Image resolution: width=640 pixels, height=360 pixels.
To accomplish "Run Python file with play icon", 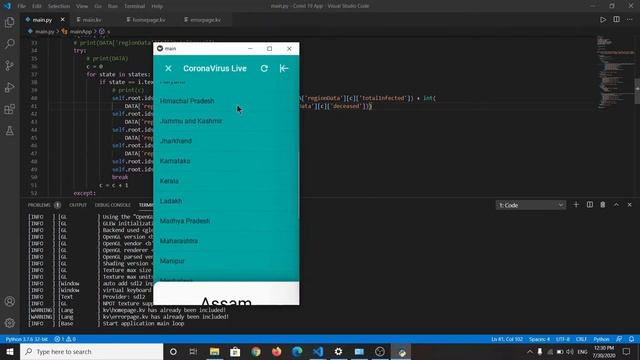I will click(x=603, y=20).
